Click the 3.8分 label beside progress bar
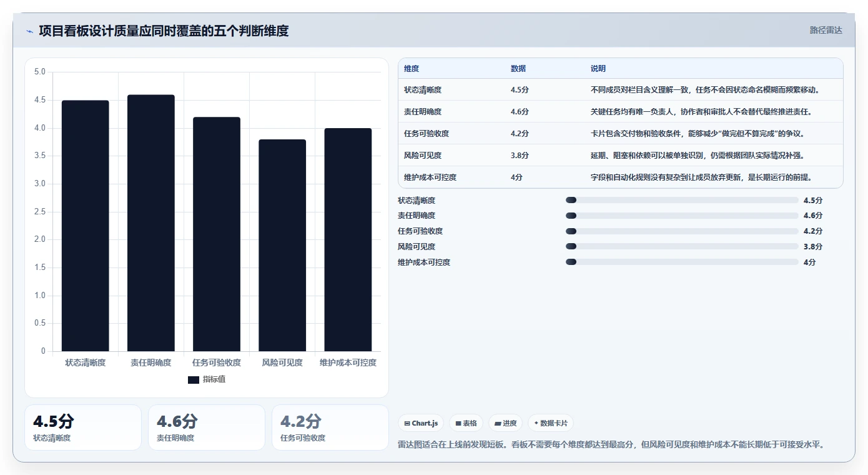 point(813,247)
